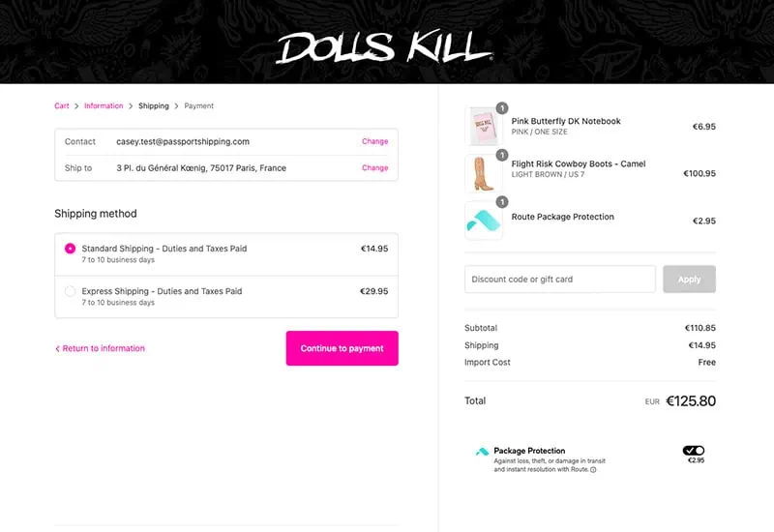Click Return to information link
This screenshot has width=774, height=532.
(100, 348)
